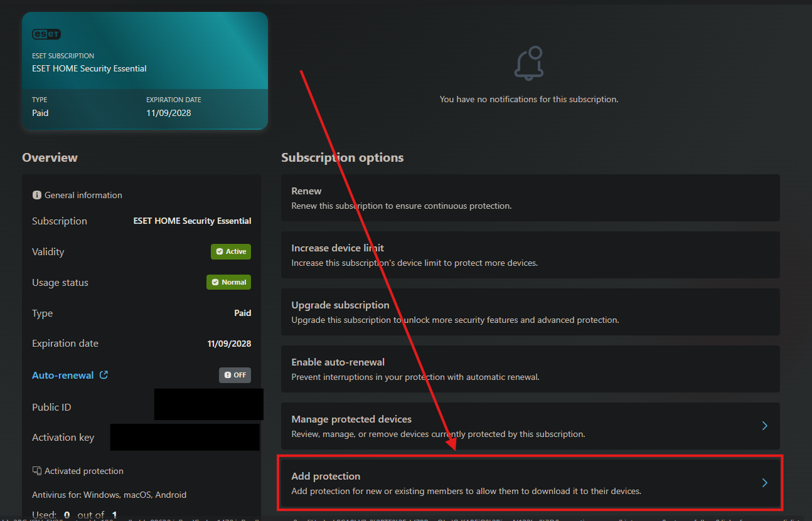Open Enable auto-renewal option
Screen dimensions: 812x521
(530, 369)
